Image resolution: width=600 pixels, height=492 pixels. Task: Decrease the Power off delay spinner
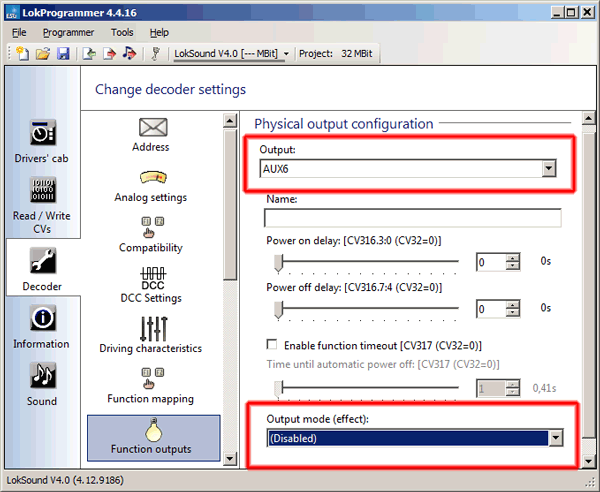point(513,313)
